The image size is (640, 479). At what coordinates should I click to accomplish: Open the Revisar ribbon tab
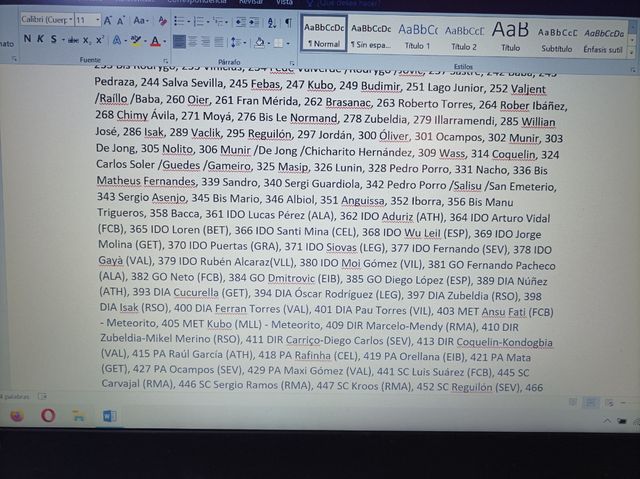pos(251,3)
